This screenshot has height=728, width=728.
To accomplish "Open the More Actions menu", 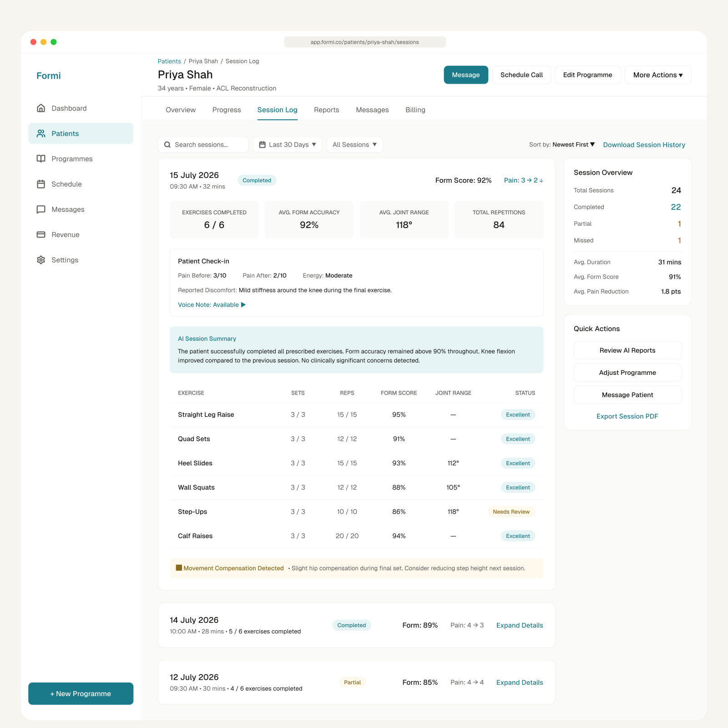I will point(658,75).
